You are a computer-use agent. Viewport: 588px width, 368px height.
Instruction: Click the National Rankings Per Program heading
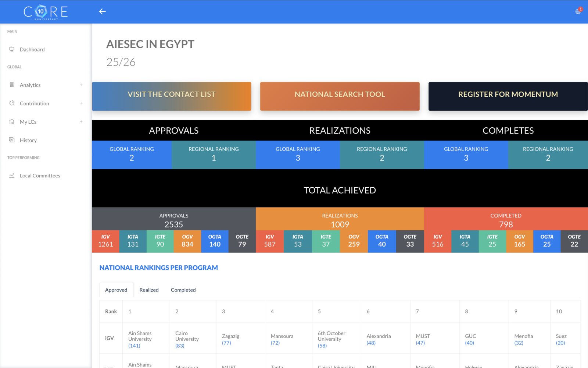coord(159,268)
